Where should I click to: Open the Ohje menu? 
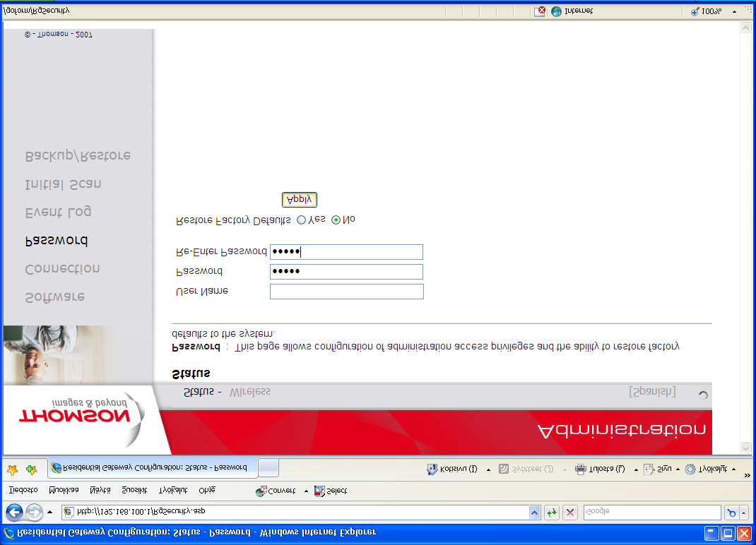coord(207,490)
